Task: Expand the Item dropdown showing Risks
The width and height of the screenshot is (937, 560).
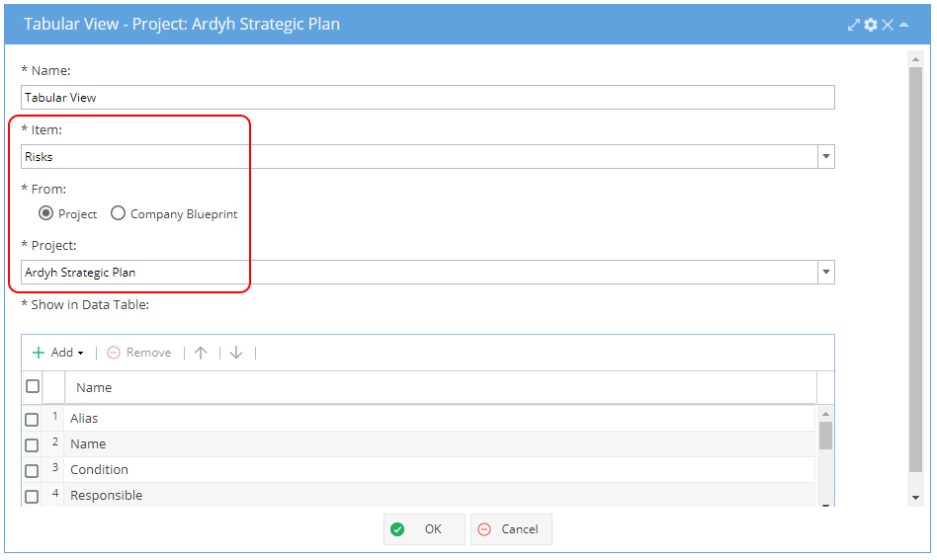Action: (826, 156)
